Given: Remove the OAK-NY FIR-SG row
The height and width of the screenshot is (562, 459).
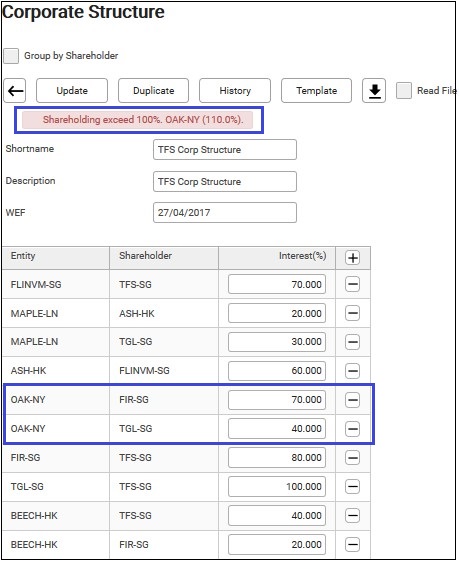Looking at the screenshot, I should (353, 400).
